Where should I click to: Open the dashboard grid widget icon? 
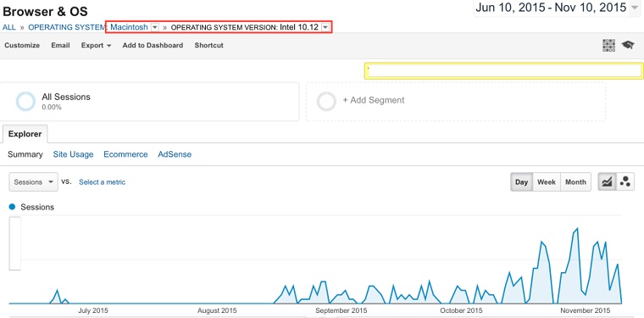click(608, 46)
